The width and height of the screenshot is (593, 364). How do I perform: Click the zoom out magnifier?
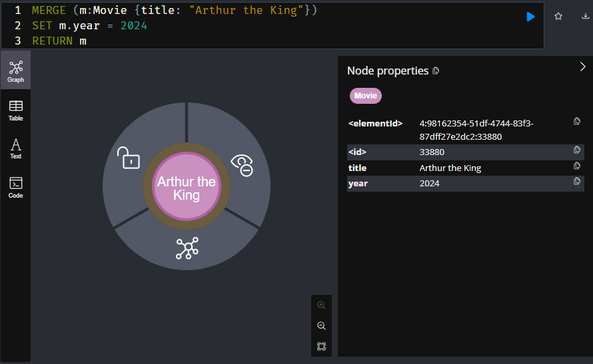point(321,326)
